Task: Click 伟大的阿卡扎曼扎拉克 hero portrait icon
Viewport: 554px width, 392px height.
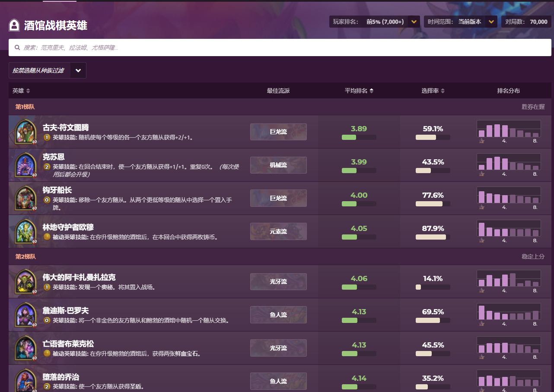Action: click(x=25, y=281)
